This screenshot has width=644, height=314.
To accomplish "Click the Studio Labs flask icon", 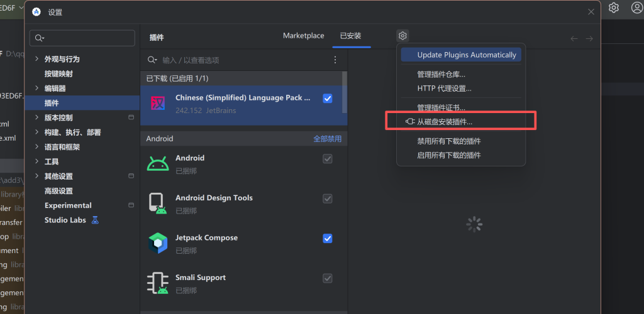I will click(96, 220).
